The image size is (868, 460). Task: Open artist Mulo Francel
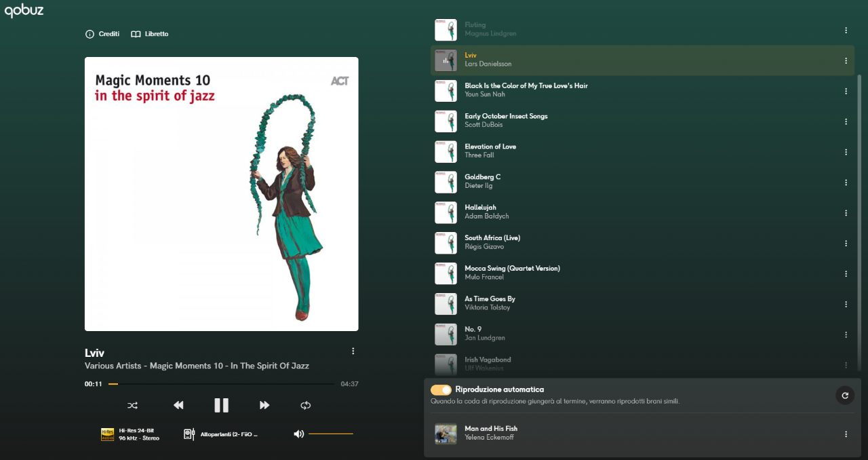[484, 277]
